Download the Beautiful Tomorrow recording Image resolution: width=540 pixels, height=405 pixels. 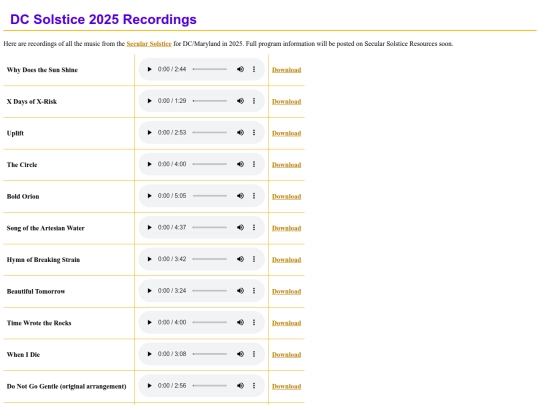(x=287, y=291)
